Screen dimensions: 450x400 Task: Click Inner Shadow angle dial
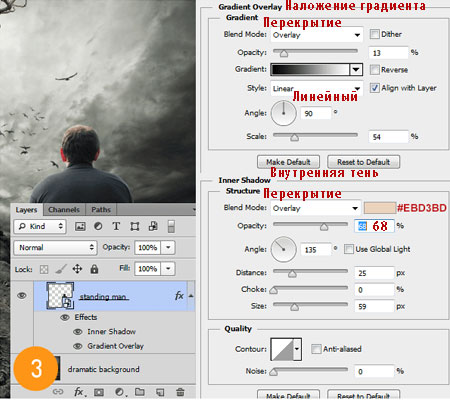coord(284,249)
